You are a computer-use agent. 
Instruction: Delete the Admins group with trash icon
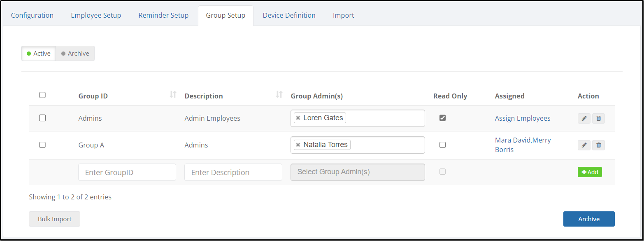[598, 118]
